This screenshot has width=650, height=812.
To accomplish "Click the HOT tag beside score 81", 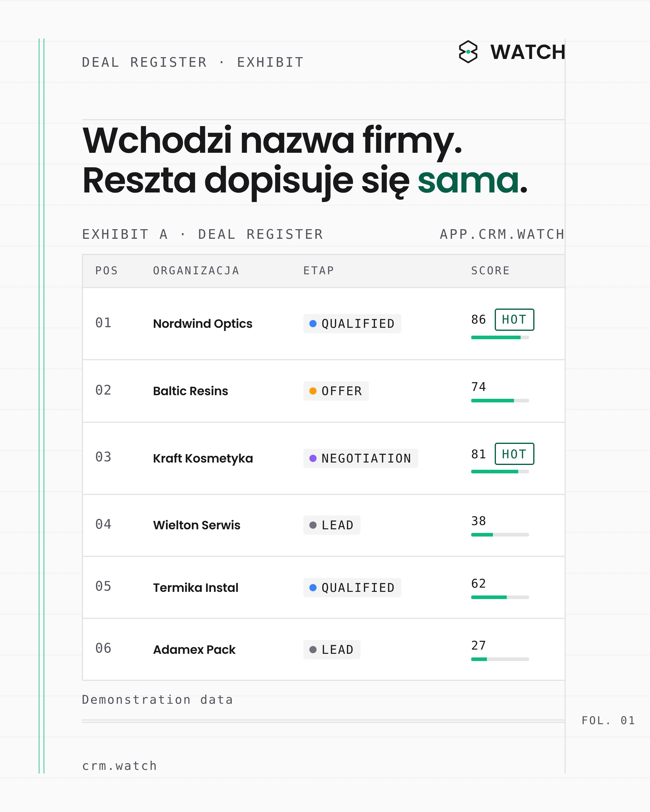I will (514, 454).
